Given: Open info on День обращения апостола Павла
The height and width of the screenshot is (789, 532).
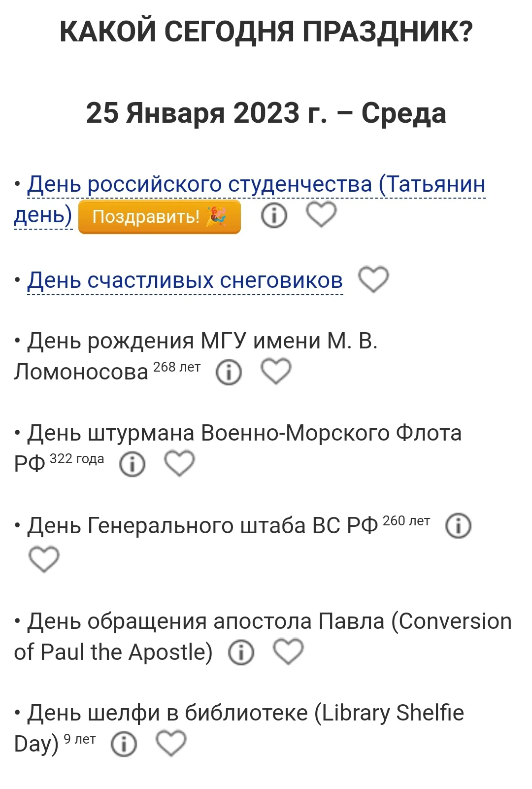Looking at the screenshot, I should 241,652.
